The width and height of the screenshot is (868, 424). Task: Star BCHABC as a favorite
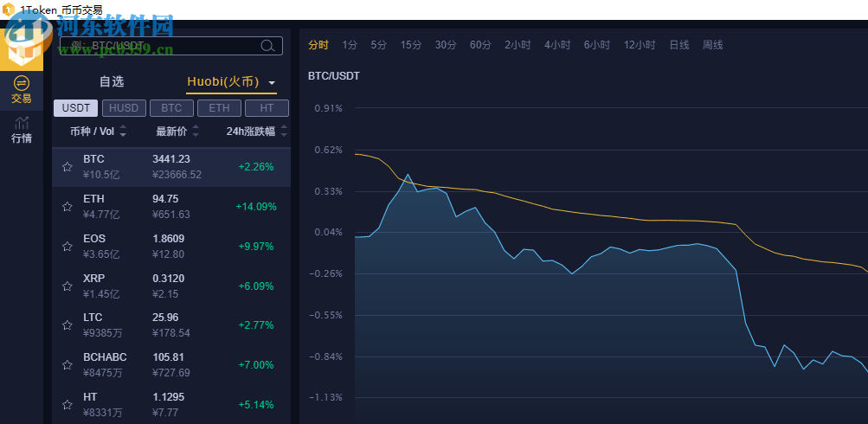pyautogui.click(x=67, y=365)
